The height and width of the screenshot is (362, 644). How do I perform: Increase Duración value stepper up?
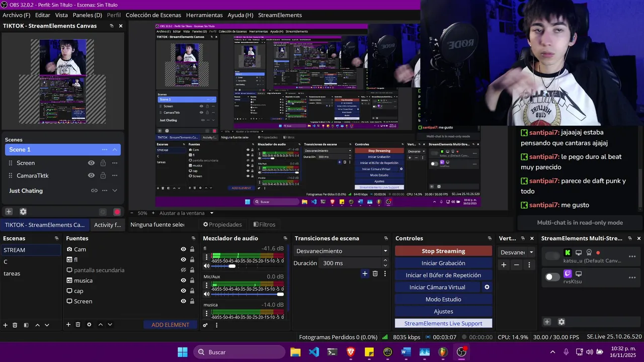pos(385,260)
